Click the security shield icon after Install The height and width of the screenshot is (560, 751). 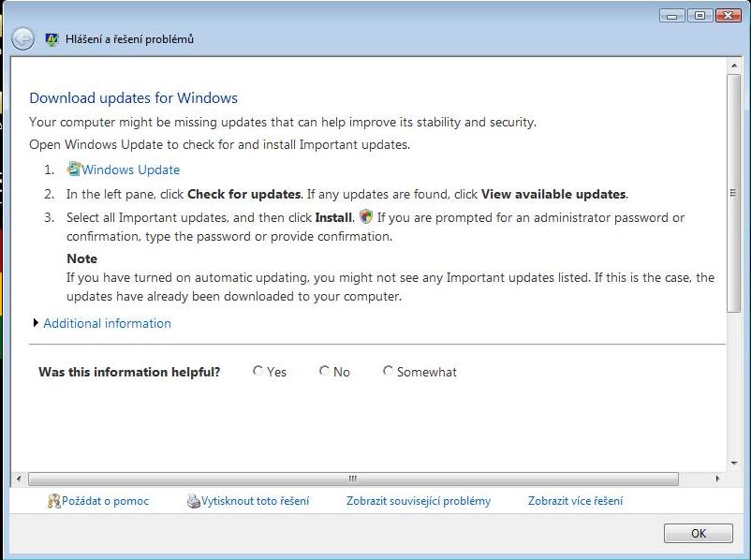tap(366, 216)
